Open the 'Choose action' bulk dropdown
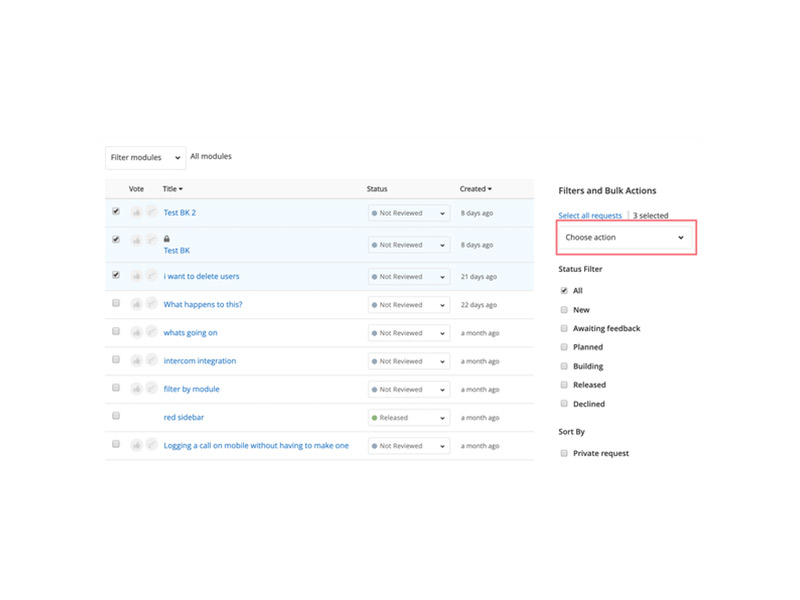Image resolution: width=800 pixels, height=600 pixels. point(625,238)
